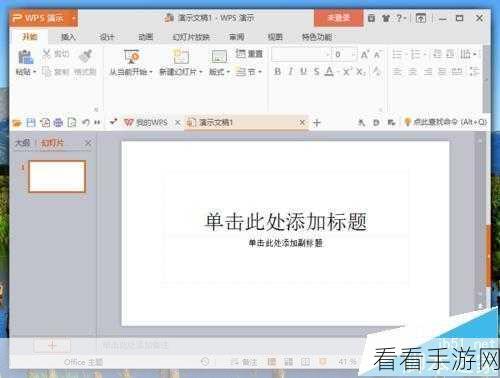Toggle Underline formatting
The width and height of the screenshot is (500, 378).
(303, 71)
